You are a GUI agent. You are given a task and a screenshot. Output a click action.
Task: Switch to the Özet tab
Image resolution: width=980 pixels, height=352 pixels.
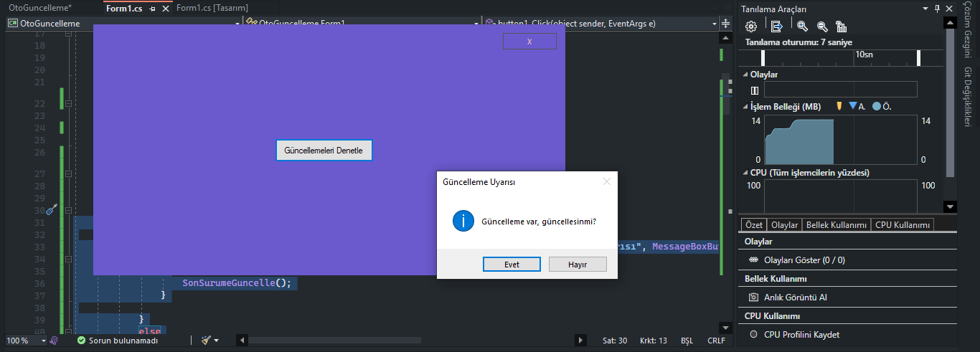[754, 225]
